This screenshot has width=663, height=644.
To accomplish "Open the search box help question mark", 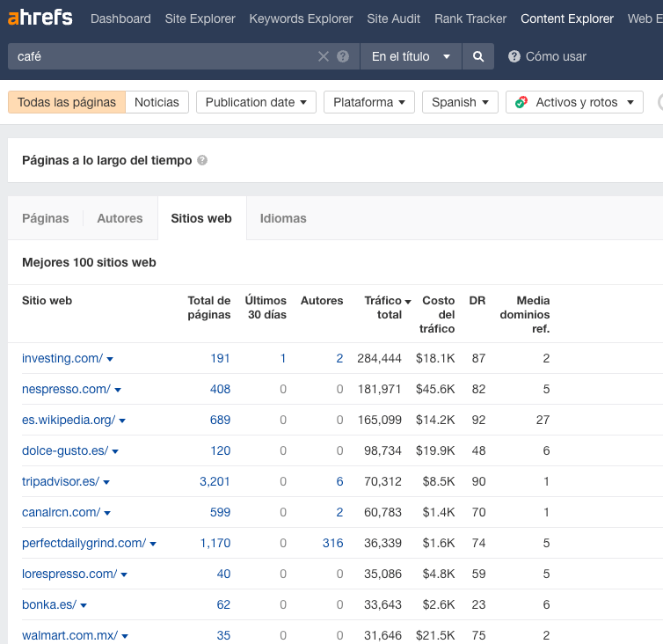I will [x=343, y=56].
